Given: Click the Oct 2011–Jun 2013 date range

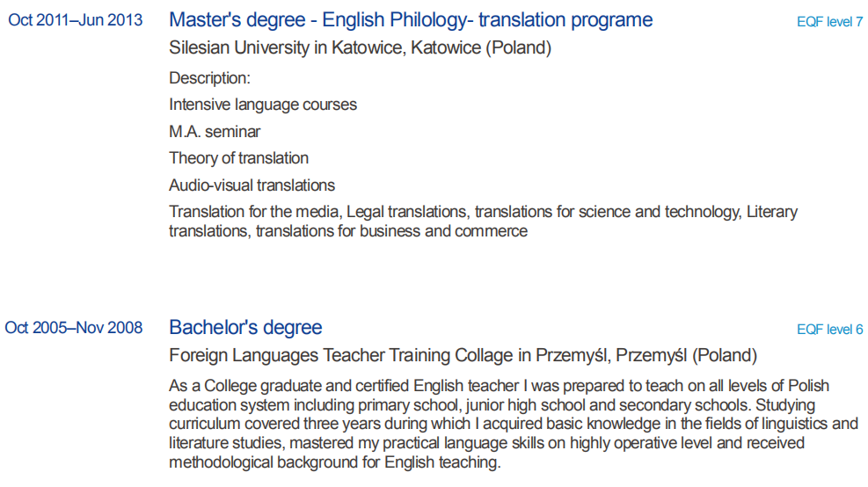Looking at the screenshot, I should (x=76, y=20).
